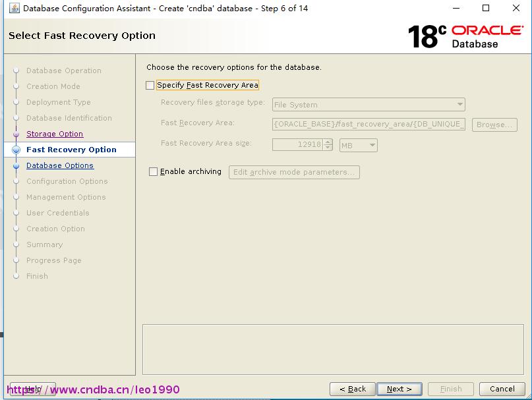Enable archiving checkbox
Viewport: 532px width, 400px height.
(154, 172)
